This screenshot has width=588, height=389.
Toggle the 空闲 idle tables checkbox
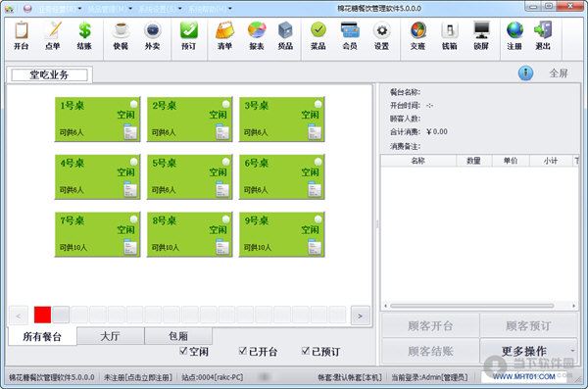pyautogui.click(x=183, y=351)
